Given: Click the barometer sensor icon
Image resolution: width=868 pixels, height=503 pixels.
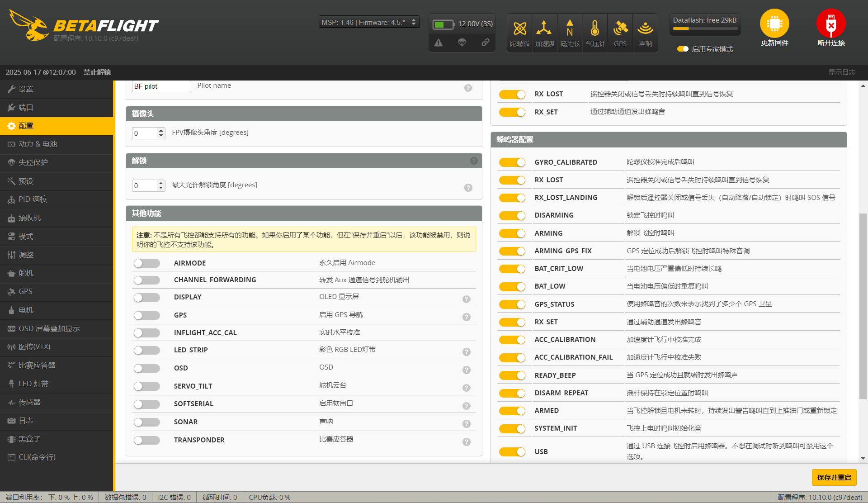Looking at the screenshot, I should click(595, 28).
